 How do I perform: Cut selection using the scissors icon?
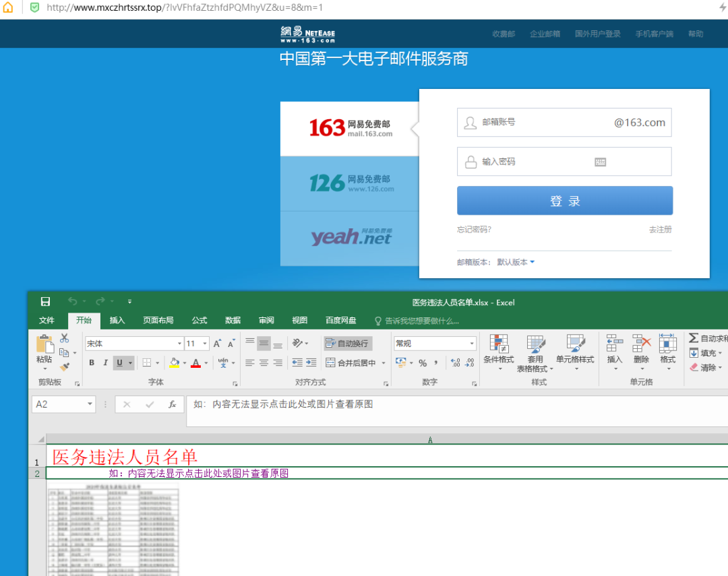point(65,338)
